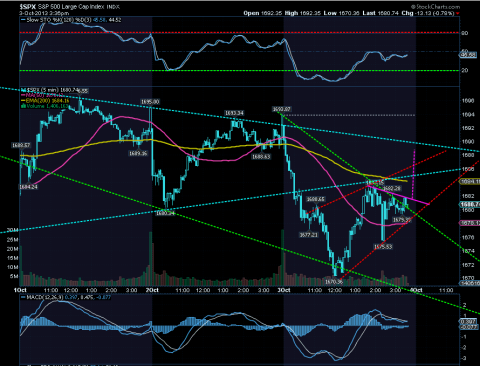Viewport: 480px width, 366px height.
Task: Click the Low 1670.36 value in the header
Action: (x=342, y=13)
